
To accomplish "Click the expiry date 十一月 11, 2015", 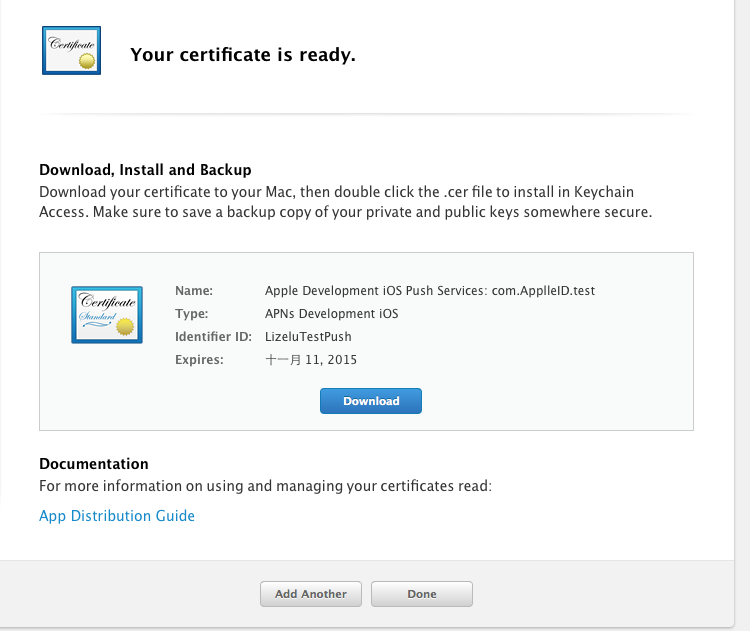I will 311,360.
